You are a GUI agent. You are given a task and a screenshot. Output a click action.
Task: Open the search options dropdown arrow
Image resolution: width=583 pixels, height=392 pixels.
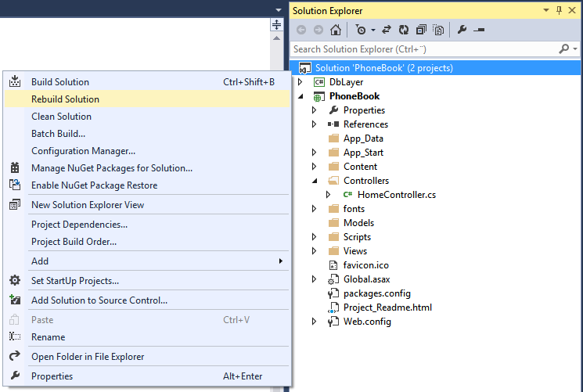[575, 49]
